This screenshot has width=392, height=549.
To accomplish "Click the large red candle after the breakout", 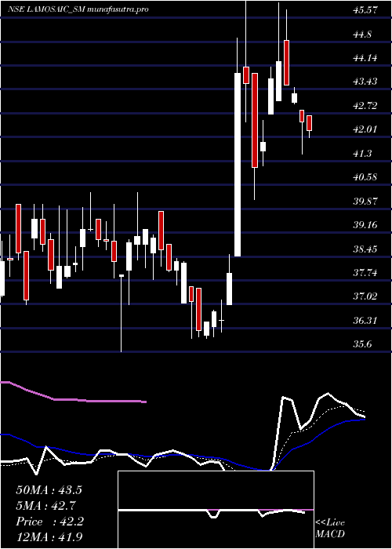I will (x=255, y=120).
